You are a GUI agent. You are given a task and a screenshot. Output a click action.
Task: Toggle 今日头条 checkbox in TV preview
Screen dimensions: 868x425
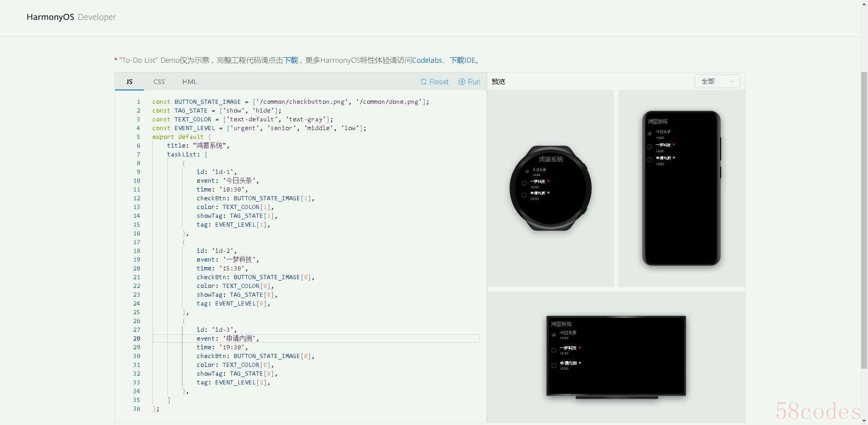(x=554, y=335)
